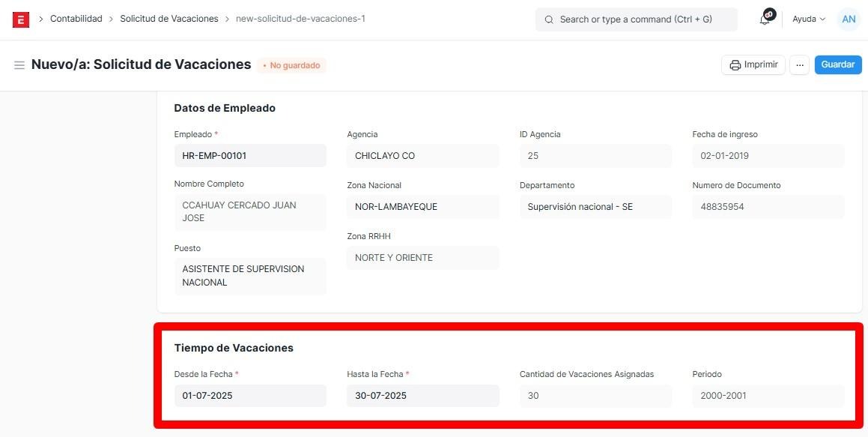Open the Departamento field Supervisión nacional

pos(595,207)
